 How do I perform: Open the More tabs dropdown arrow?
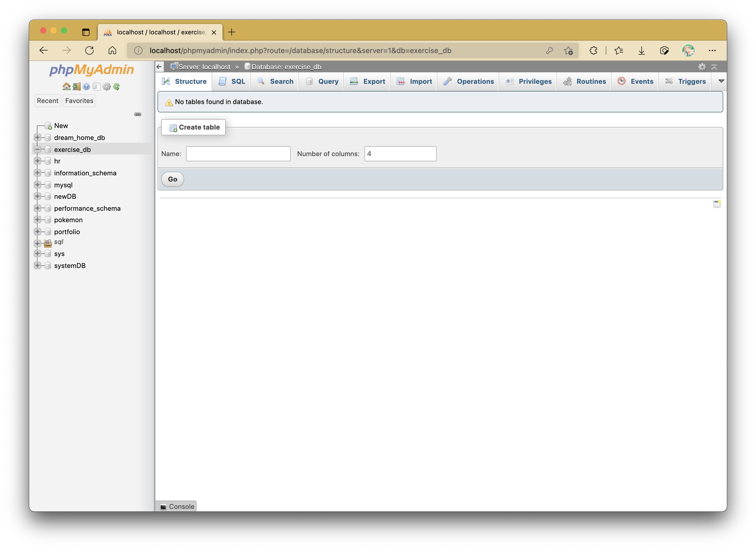pos(721,81)
